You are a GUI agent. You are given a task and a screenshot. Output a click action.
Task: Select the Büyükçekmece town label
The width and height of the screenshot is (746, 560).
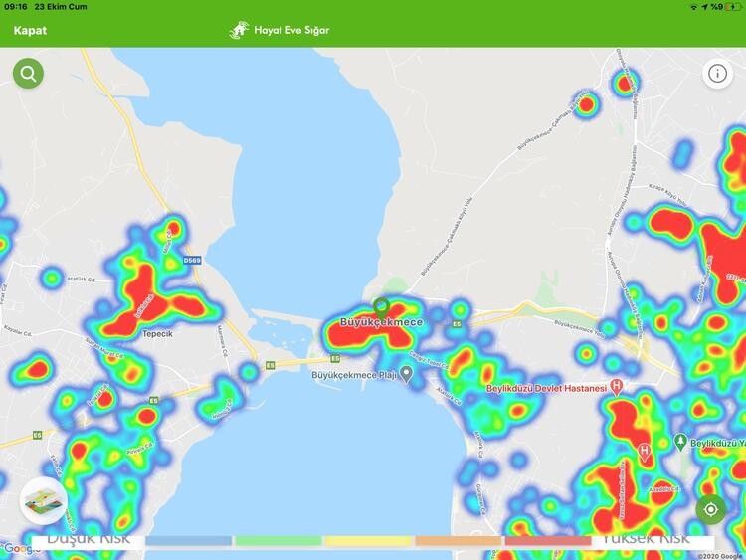[381, 322]
